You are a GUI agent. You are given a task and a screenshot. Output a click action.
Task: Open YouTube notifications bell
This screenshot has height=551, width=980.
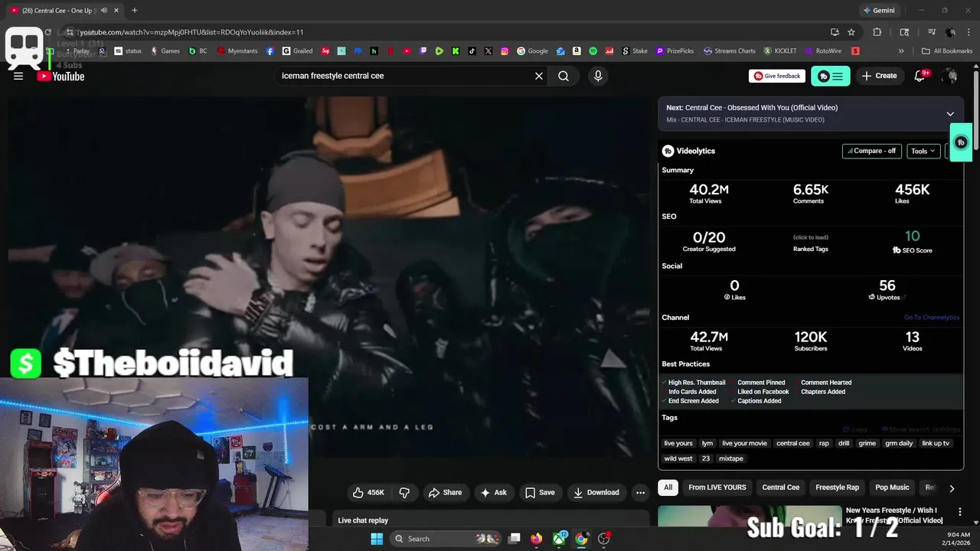920,76
